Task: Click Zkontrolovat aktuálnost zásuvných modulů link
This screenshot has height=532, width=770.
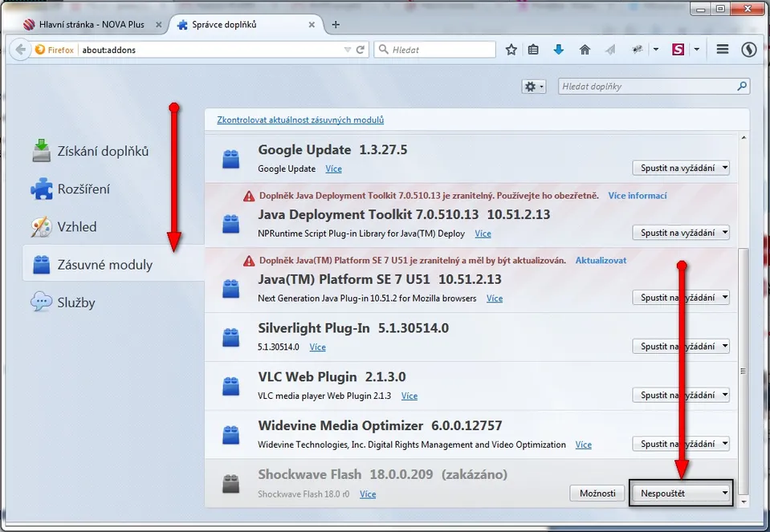Action: [300, 120]
